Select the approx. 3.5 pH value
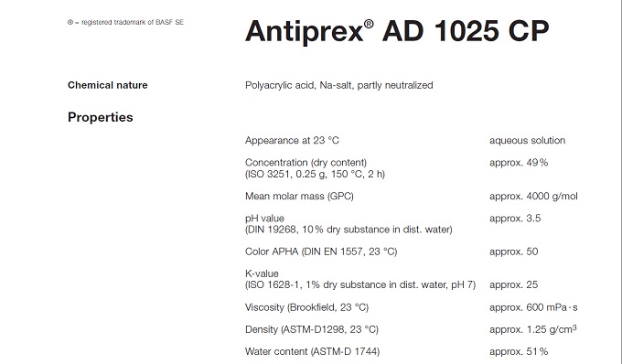622x364 pixels. click(515, 219)
